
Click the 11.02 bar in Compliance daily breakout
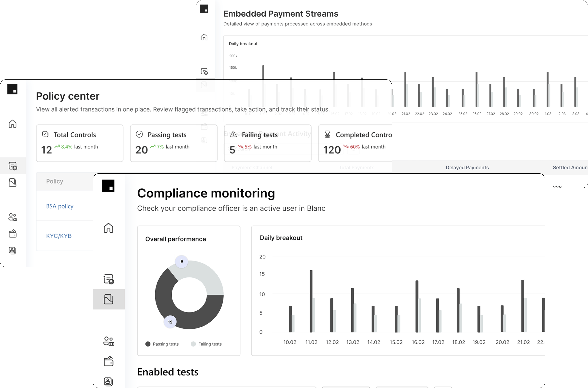311,301
